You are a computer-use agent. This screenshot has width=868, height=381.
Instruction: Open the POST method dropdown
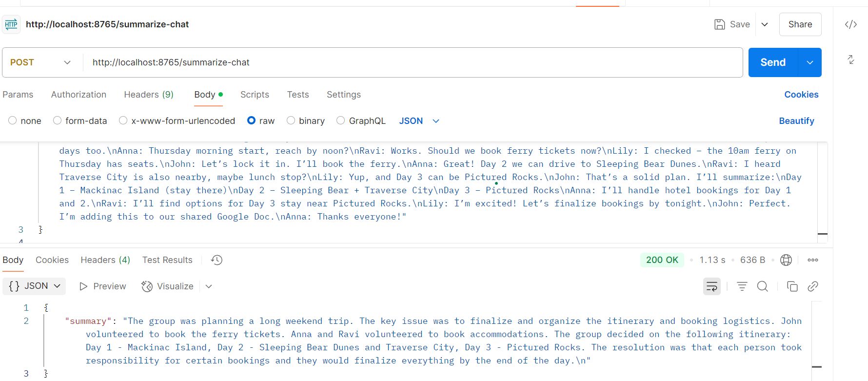[41, 62]
